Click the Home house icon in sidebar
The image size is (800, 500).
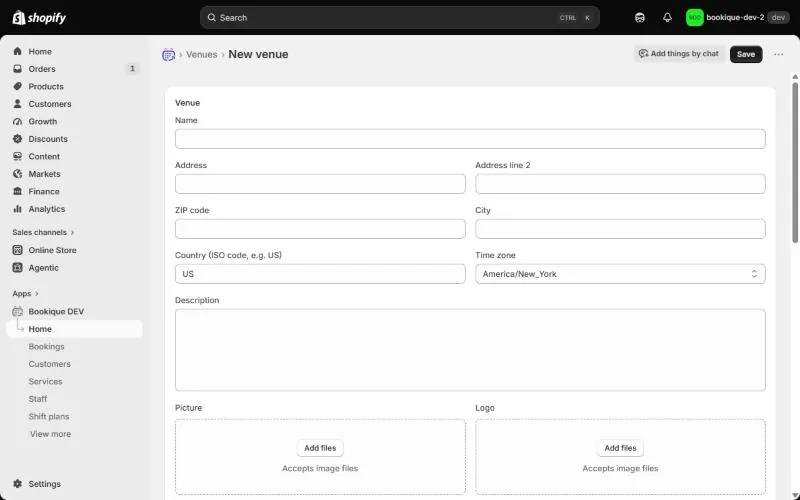[17, 52]
